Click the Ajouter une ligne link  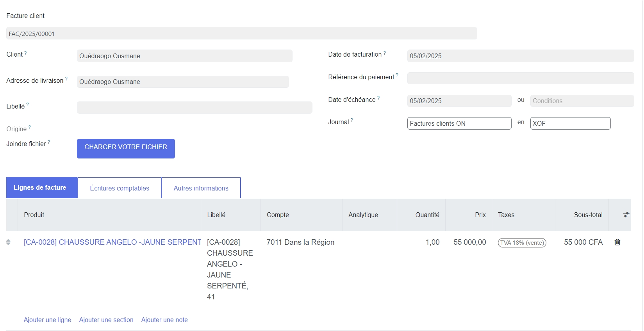pos(47,320)
